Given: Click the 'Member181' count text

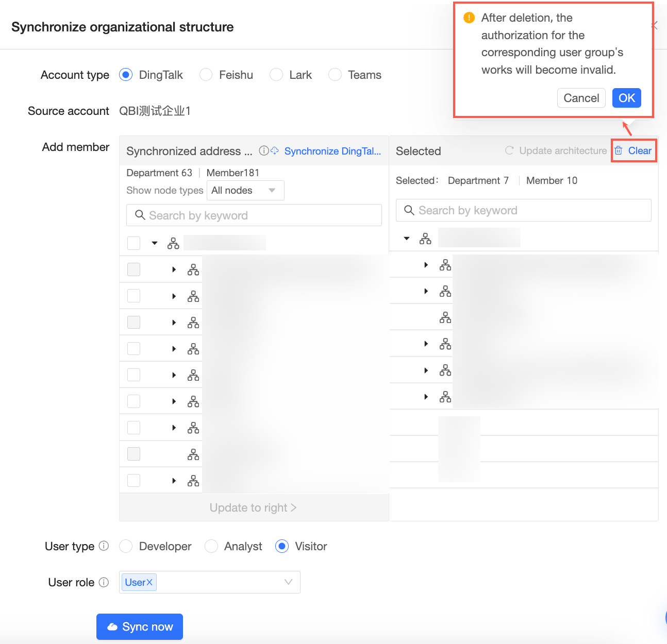Looking at the screenshot, I should (233, 173).
